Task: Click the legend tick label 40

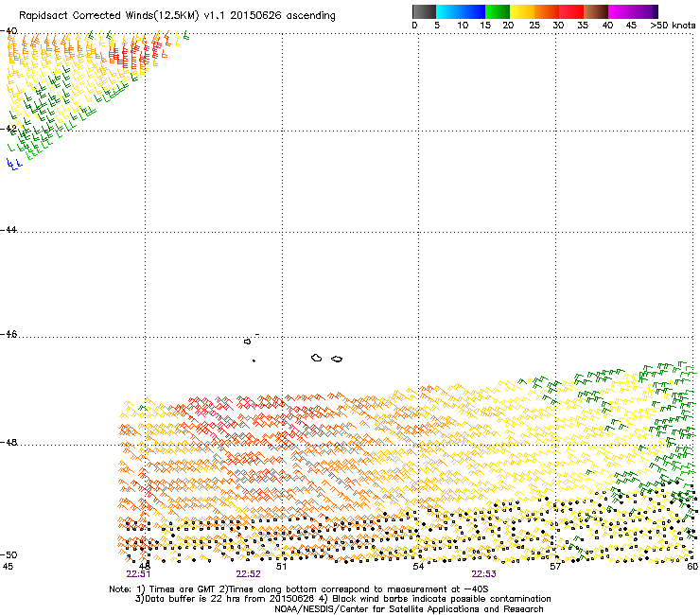Action: click(607, 26)
